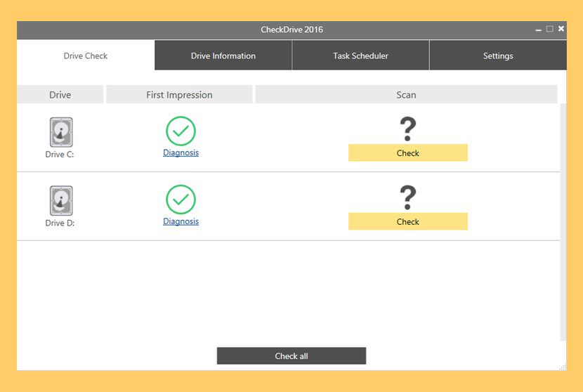Click the First Impression column header
The height and width of the screenshot is (392, 583).
pyautogui.click(x=179, y=94)
